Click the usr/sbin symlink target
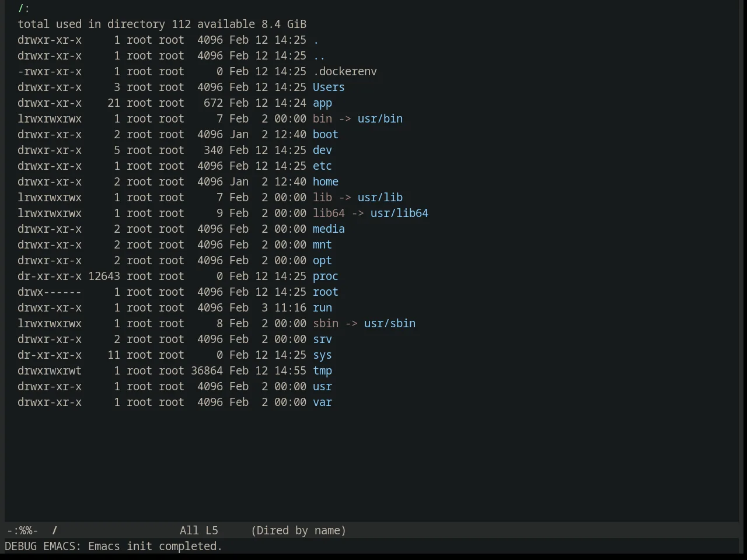 [390, 323]
